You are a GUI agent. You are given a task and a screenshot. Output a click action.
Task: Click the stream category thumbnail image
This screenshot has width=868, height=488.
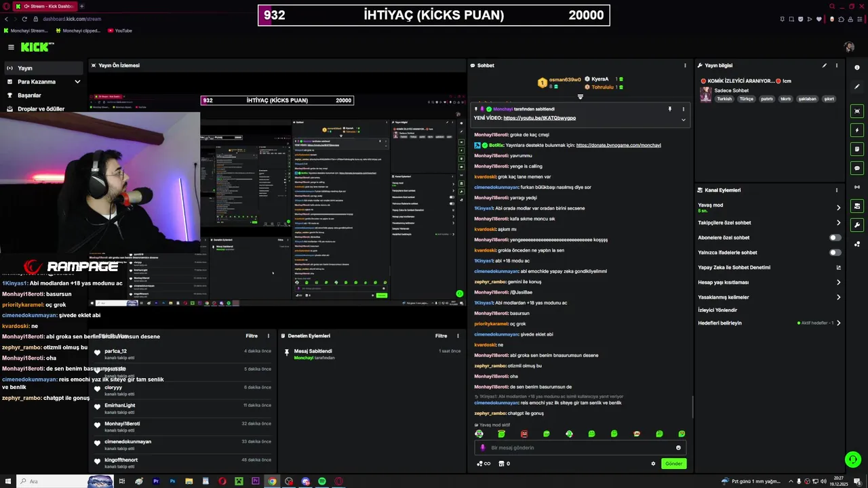(706, 94)
